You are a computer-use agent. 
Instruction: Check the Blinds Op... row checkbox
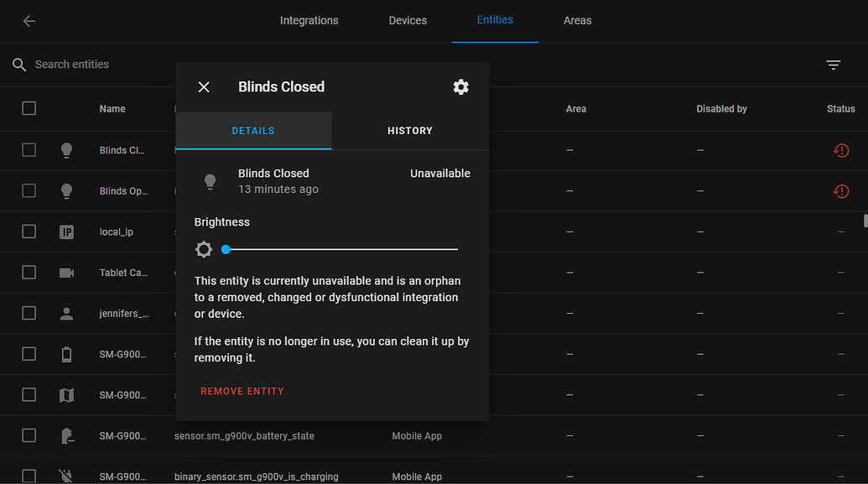point(29,190)
